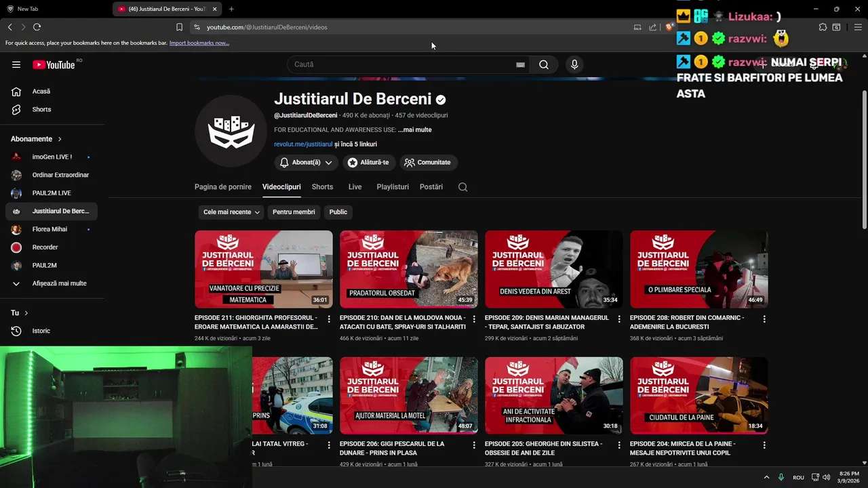Image resolution: width=868 pixels, height=488 pixels.
Task: Click the channel avatar mask logo
Action: [x=231, y=131]
